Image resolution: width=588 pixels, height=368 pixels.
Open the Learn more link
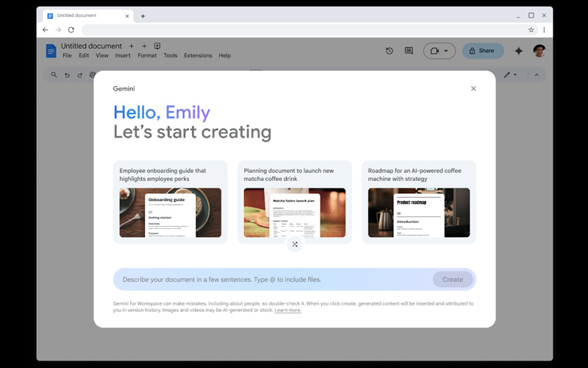click(287, 310)
